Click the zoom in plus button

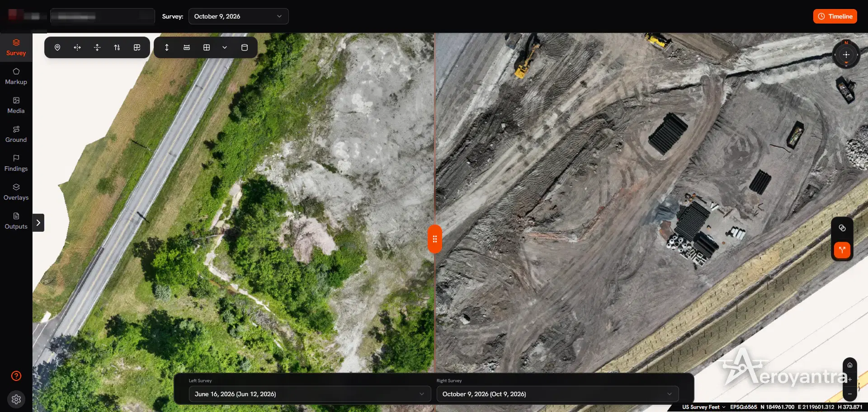[x=850, y=379]
